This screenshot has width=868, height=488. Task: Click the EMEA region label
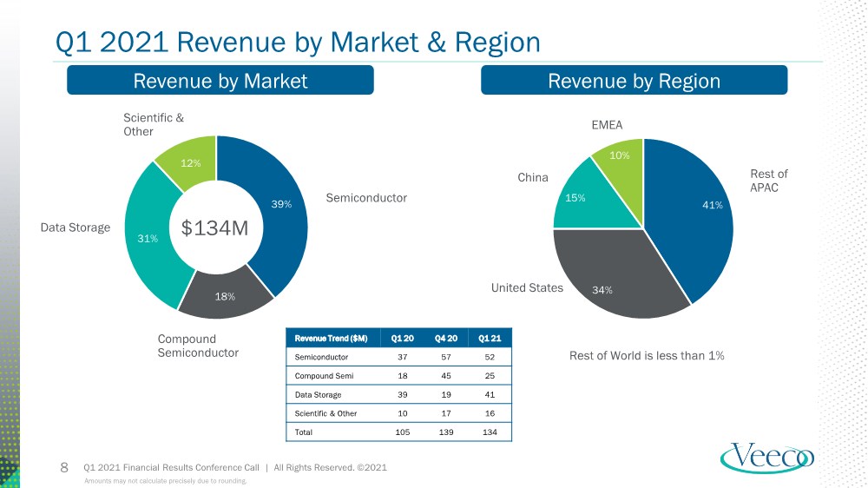(x=607, y=125)
